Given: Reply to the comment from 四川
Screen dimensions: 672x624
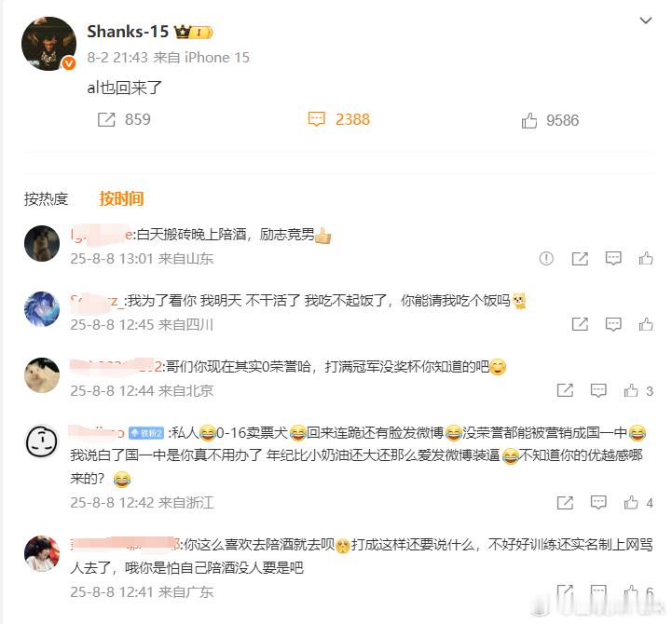Looking at the screenshot, I should click(x=613, y=324).
